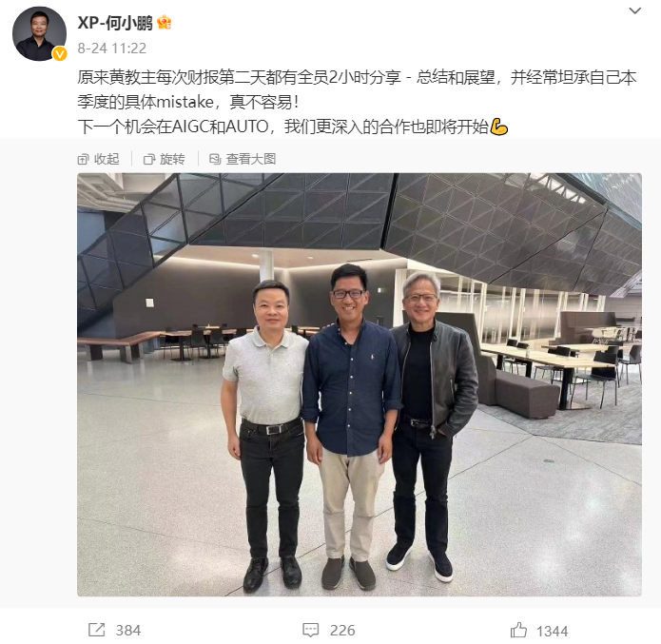Click the gold verified badge on avatar
Image resolution: width=661 pixels, height=644 pixels.
59,54
